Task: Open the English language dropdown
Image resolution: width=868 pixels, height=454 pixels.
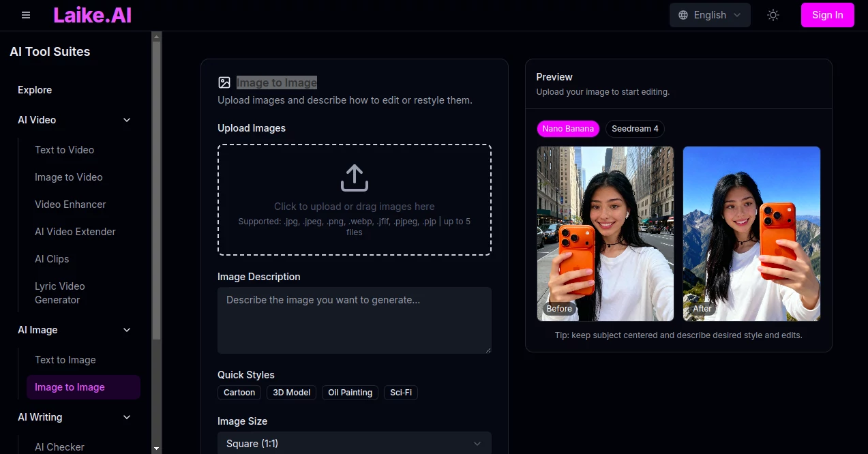Action: click(x=709, y=14)
